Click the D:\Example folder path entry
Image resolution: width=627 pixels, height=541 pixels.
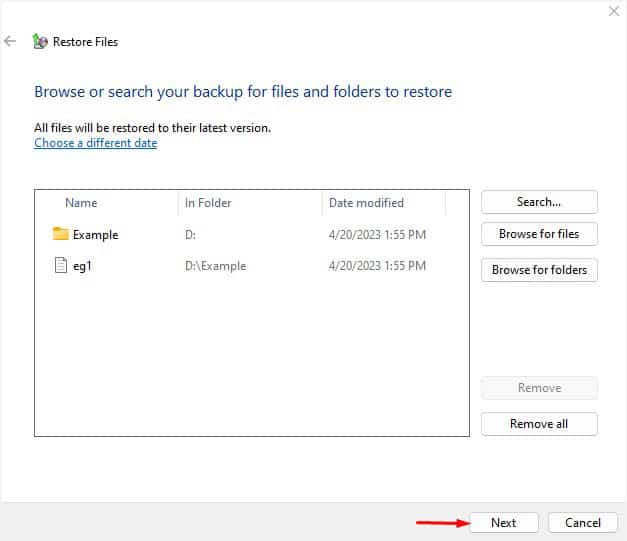click(216, 266)
